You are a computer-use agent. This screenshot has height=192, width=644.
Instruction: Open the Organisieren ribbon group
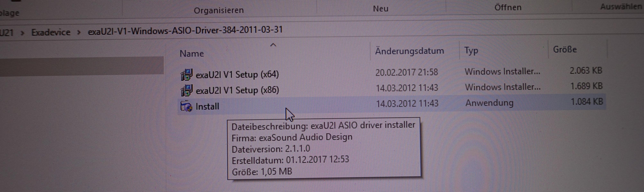point(219,10)
